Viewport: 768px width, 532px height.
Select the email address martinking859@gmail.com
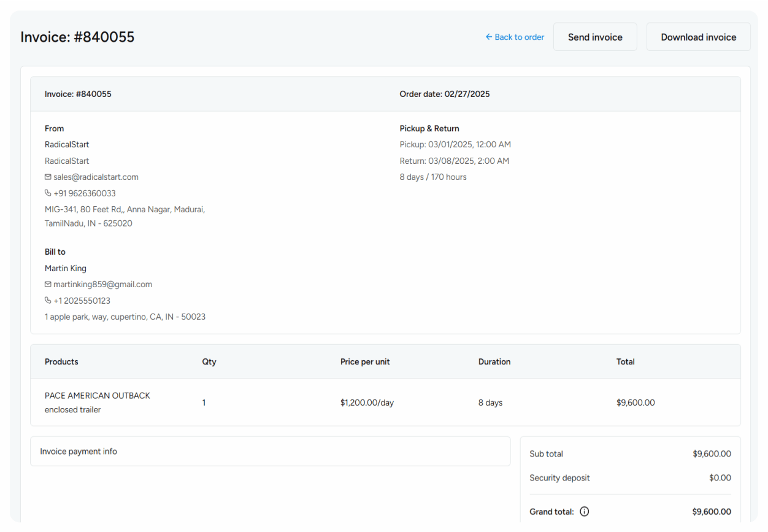click(x=102, y=284)
